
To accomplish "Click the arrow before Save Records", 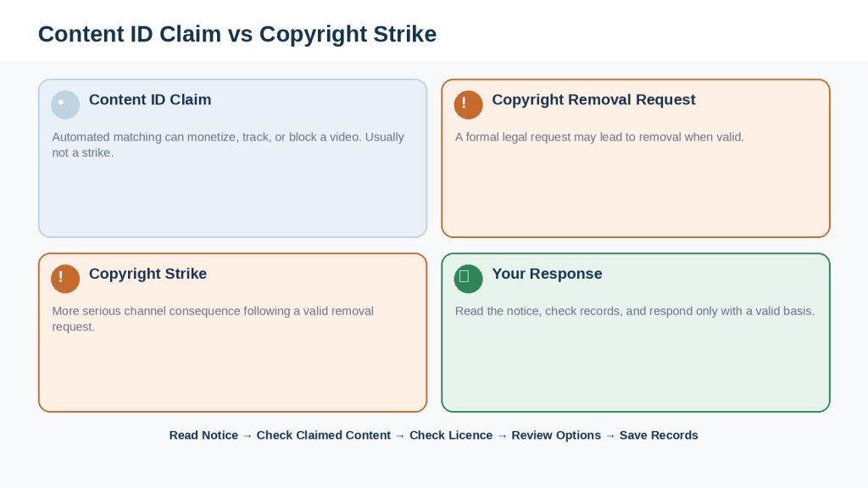I will (x=610, y=436).
